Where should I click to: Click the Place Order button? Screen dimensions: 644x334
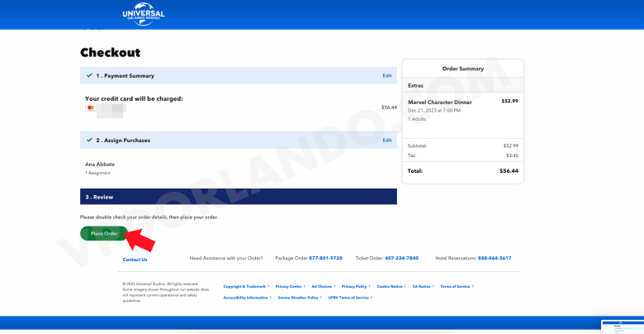coord(104,234)
